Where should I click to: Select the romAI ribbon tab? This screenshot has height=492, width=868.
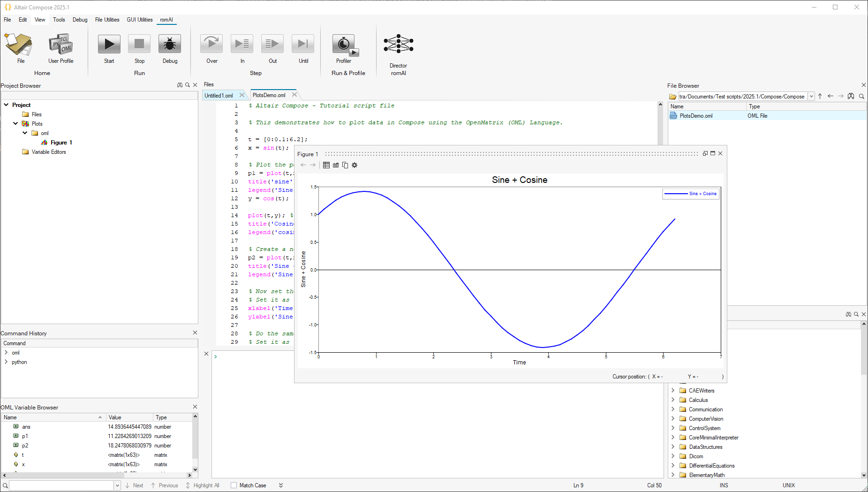[166, 20]
